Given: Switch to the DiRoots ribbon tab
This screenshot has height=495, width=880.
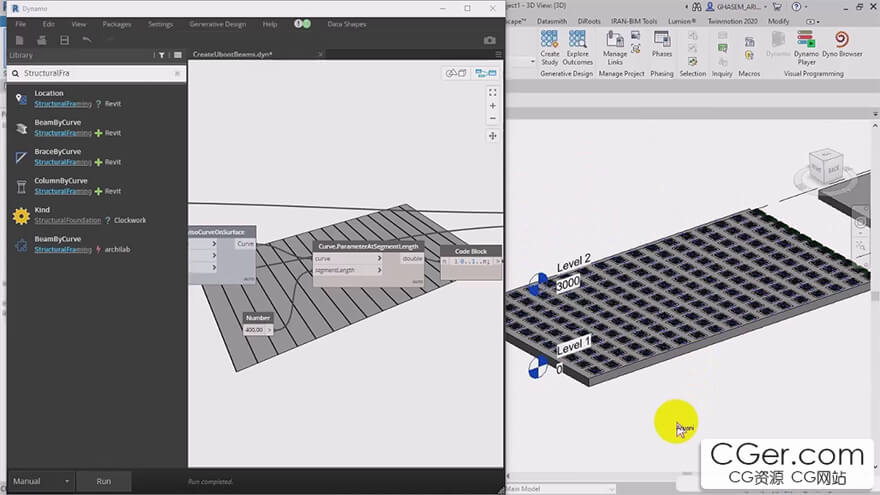Looking at the screenshot, I should [x=589, y=21].
